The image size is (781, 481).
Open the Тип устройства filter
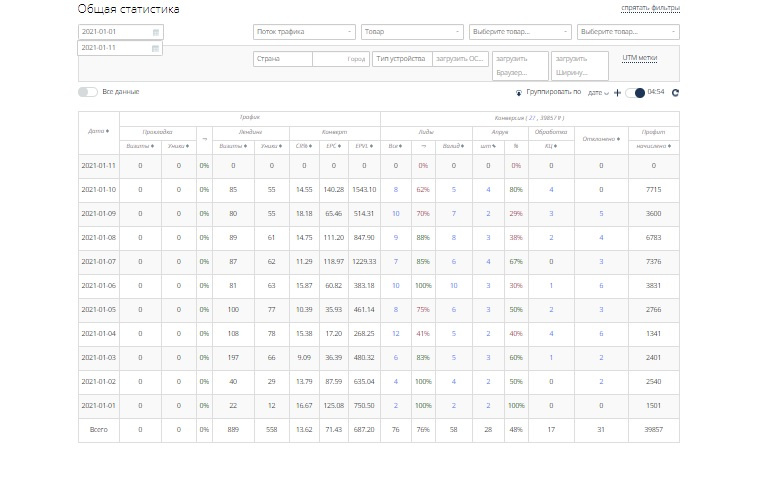pos(402,59)
